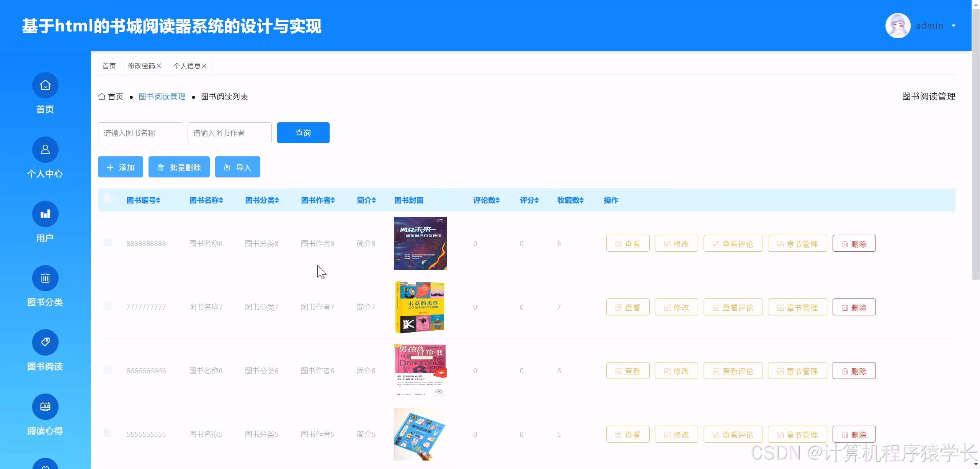Click the 导入 import button
This screenshot has height=469, width=980.
(238, 167)
